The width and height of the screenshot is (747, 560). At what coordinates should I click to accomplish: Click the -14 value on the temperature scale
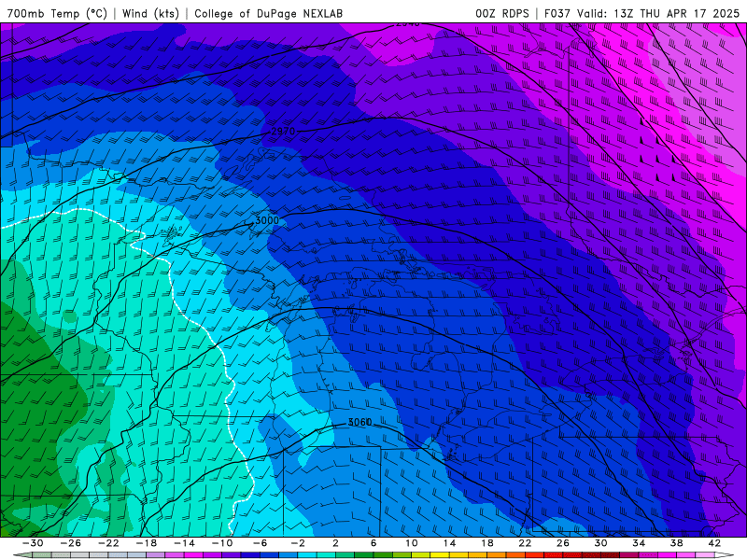pyautogui.click(x=184, y=543)
